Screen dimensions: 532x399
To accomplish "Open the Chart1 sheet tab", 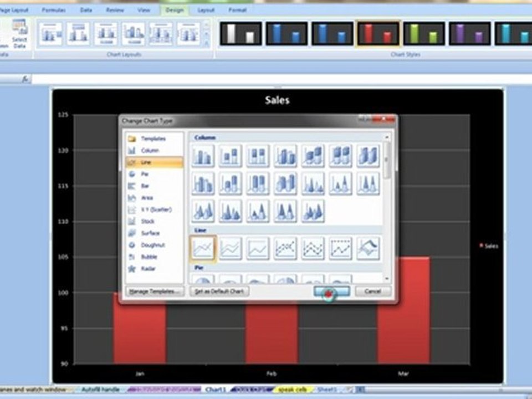I will (216, 390).
